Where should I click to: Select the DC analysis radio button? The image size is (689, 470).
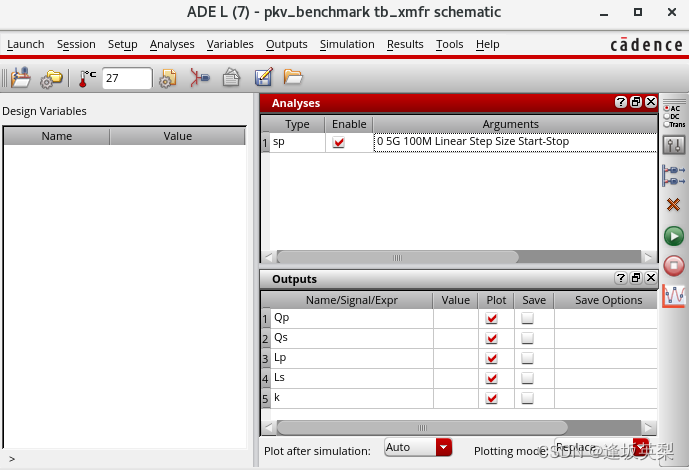[667, 116]
